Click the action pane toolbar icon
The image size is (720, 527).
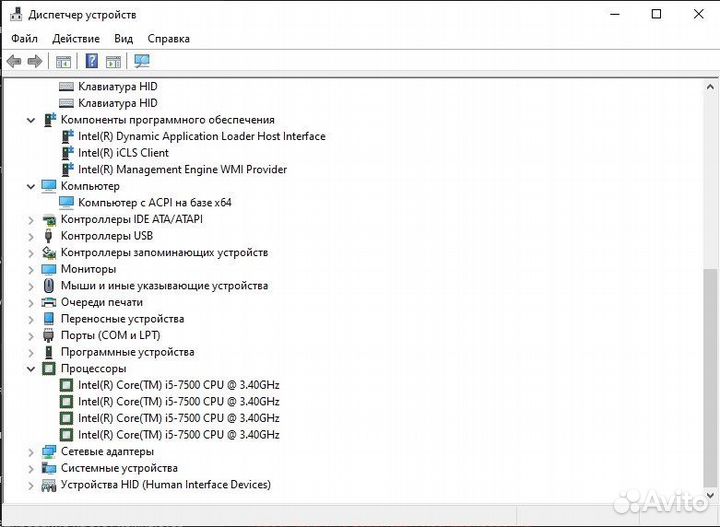pos(113,61)
